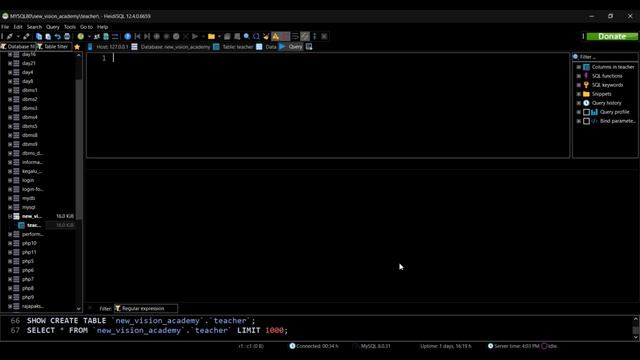Click the log panel scroll-down arrow
Image resolution: width=640 pixels, height=360 pixels.
coord(636,337)
